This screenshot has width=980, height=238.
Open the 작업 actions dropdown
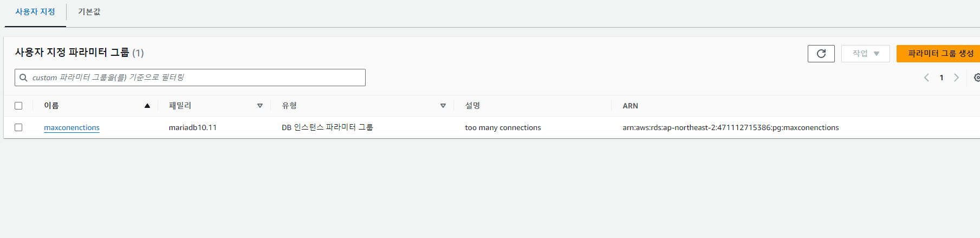coord(865,54)
